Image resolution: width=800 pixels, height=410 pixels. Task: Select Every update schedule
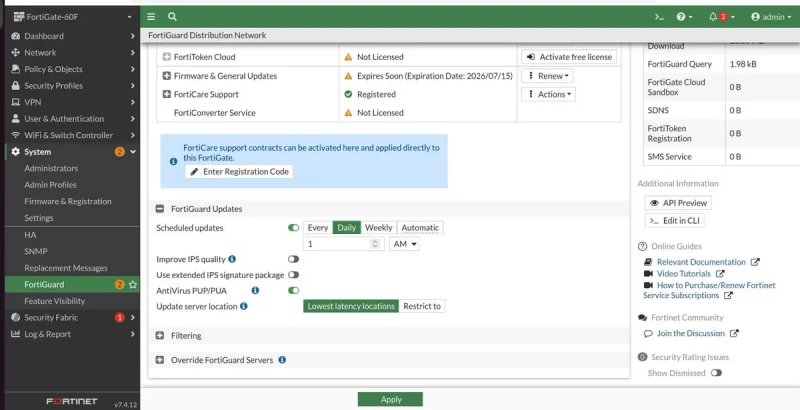coord(318,228)
